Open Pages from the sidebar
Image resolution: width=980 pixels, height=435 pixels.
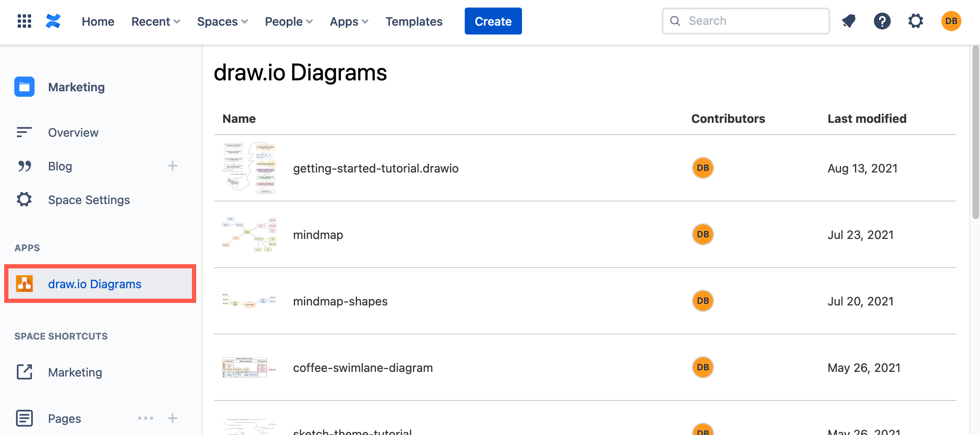tap(64, 418)
